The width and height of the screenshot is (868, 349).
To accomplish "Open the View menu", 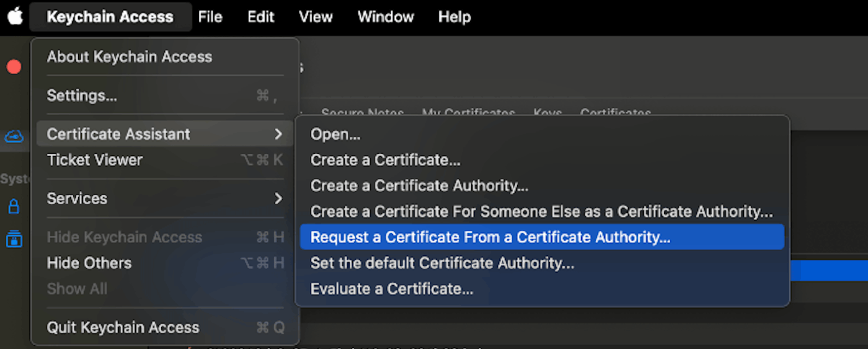I will tap(316, 17).
